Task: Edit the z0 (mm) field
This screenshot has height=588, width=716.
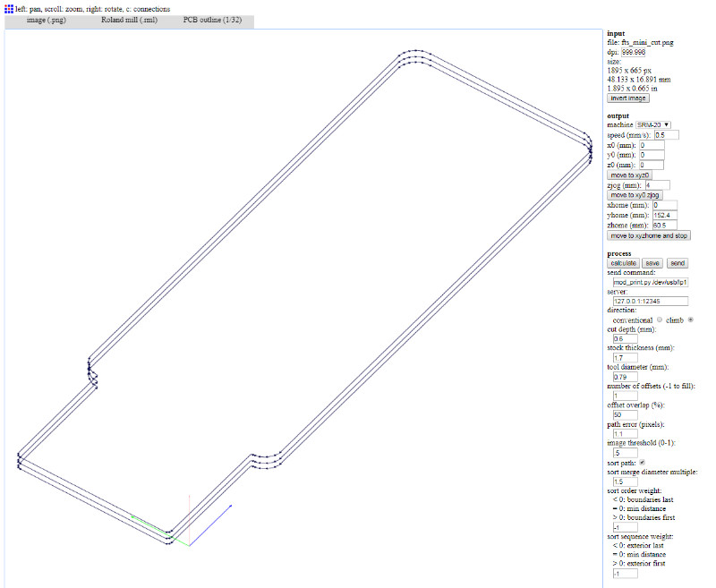Action: pos(652,166)
